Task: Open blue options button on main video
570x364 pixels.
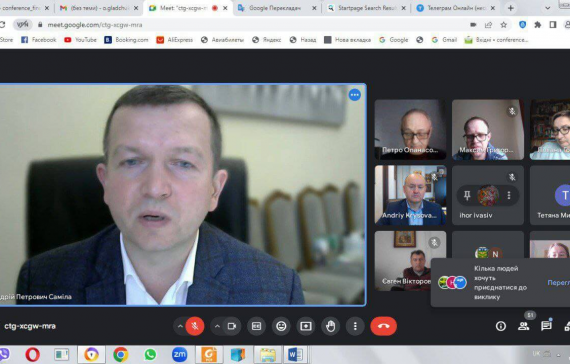Action: pos(354,95)
